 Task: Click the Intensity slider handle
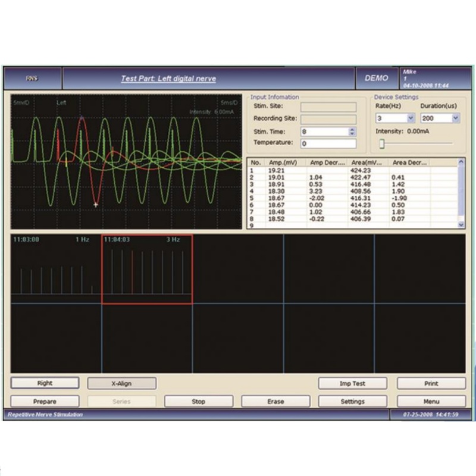coord(382,143)
